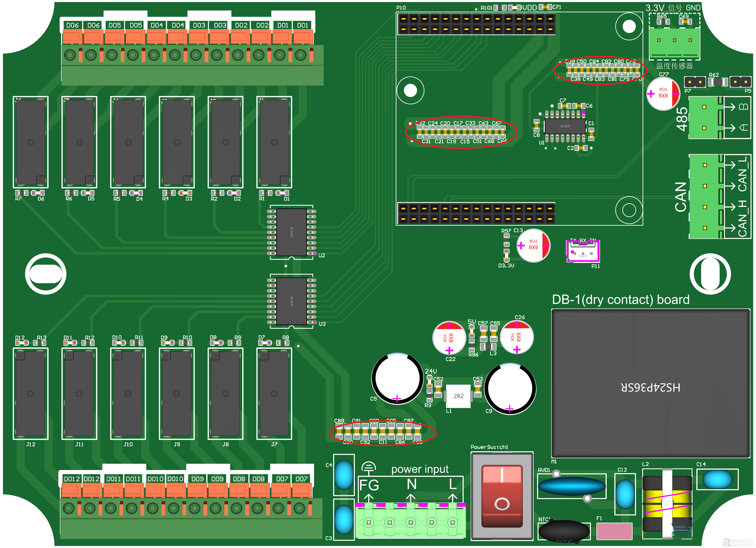Click blue capacitor C3

coord(344,520)
